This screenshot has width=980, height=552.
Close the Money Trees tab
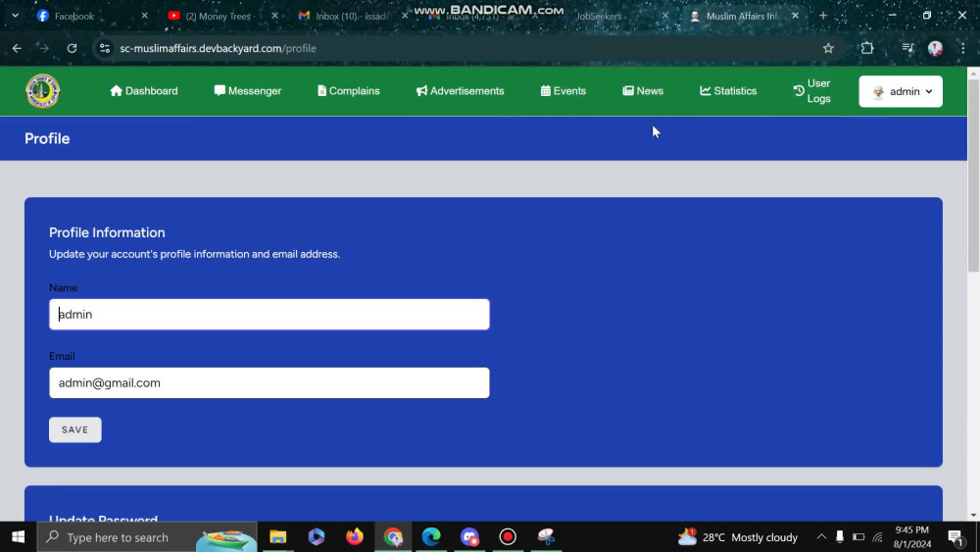274,16
